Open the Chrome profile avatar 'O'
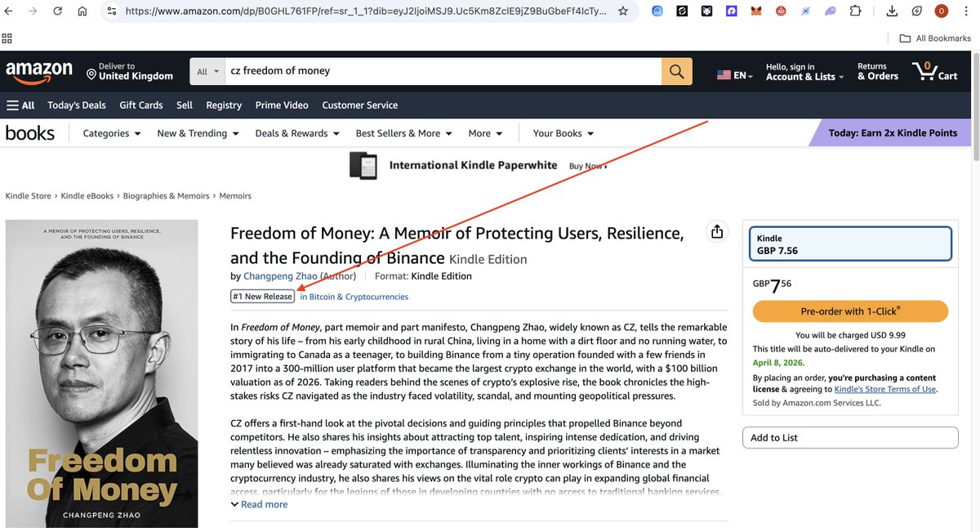 coord(941,11)
